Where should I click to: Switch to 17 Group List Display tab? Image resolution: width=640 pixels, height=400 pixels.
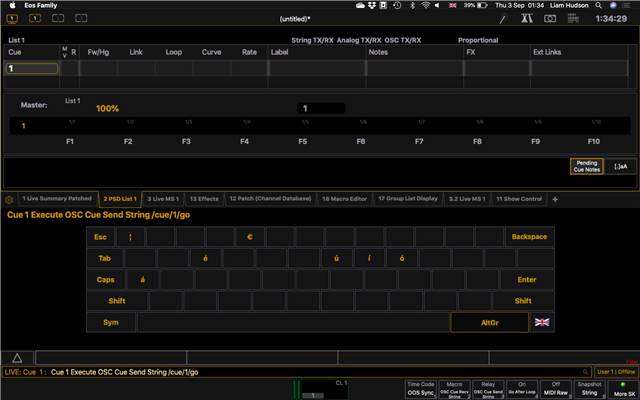point(408,199)
